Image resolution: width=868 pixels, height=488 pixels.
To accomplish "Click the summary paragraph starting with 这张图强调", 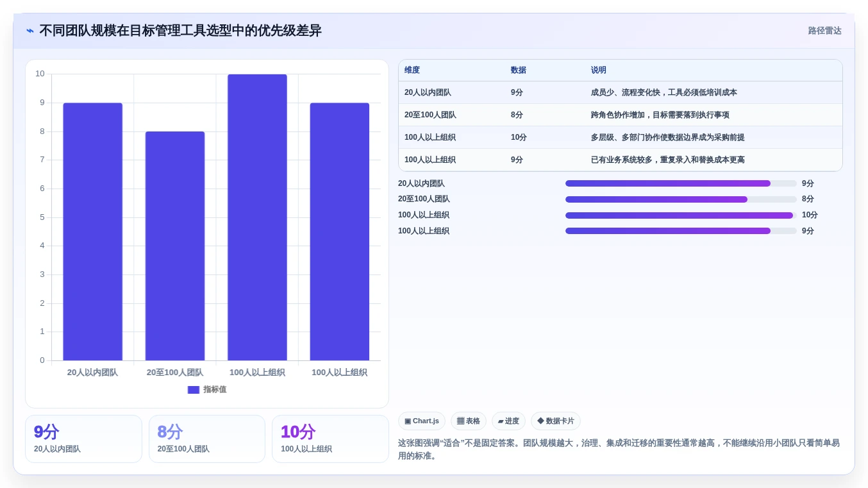I will (x=619, y=450).
